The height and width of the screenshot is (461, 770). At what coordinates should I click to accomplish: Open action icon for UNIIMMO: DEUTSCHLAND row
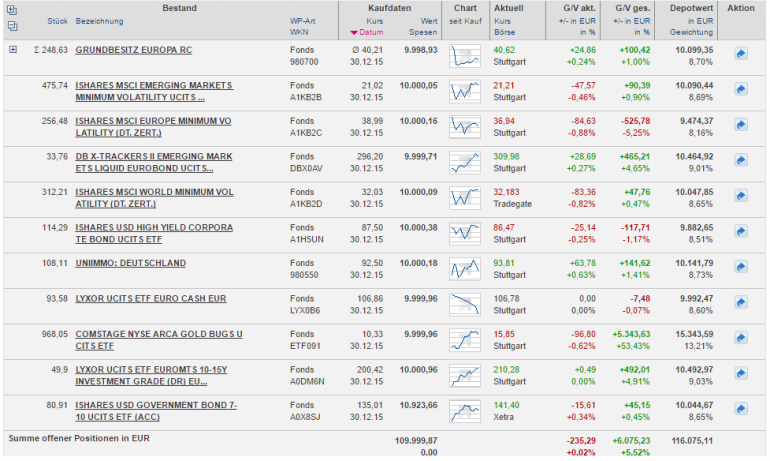point(741,267)
